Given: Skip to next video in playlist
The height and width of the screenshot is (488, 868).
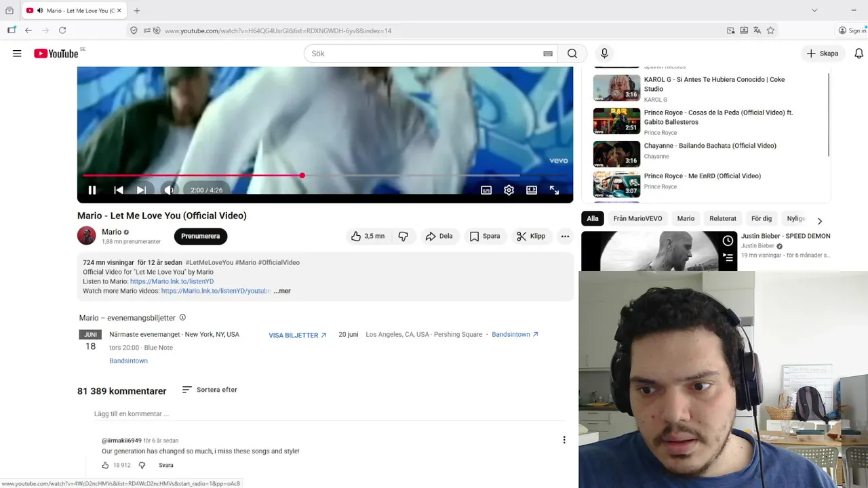Looking at the screenshot, I should tap(141, 190).
